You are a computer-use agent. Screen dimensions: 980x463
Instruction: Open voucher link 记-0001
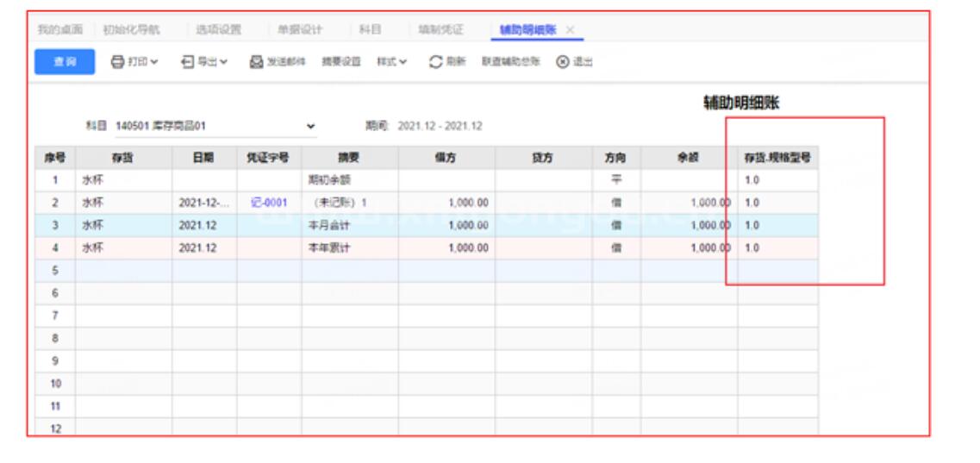pos(269,203)
